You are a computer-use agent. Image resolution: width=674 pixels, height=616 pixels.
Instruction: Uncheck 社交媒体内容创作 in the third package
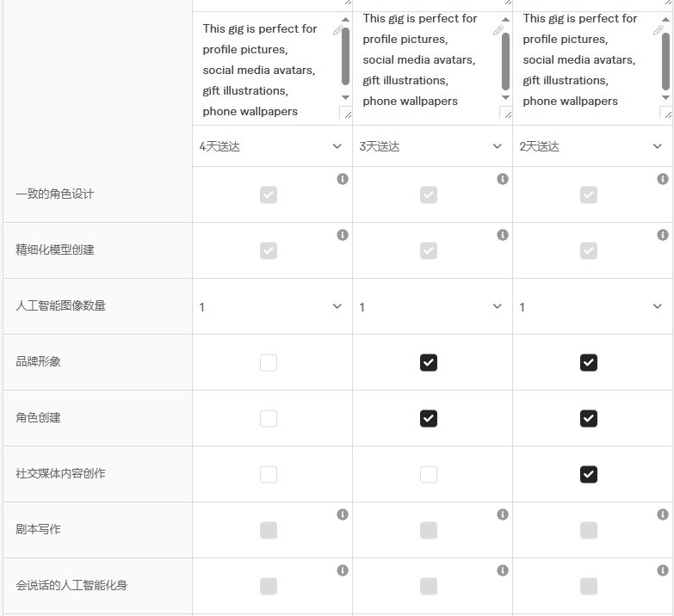pyautogui.click(x=589, y=474)
